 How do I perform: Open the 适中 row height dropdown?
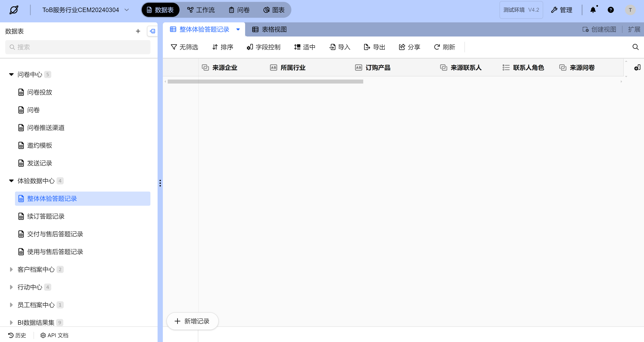(305, 47)
